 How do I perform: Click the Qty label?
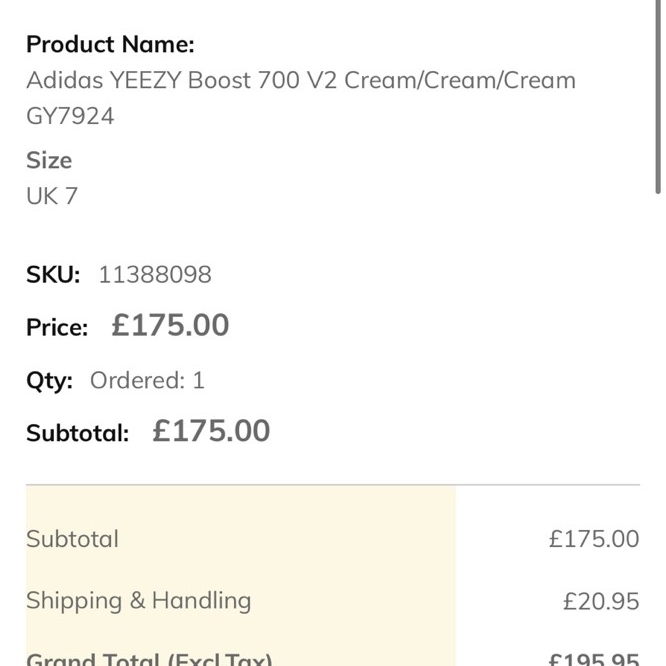tap(50, 380)
